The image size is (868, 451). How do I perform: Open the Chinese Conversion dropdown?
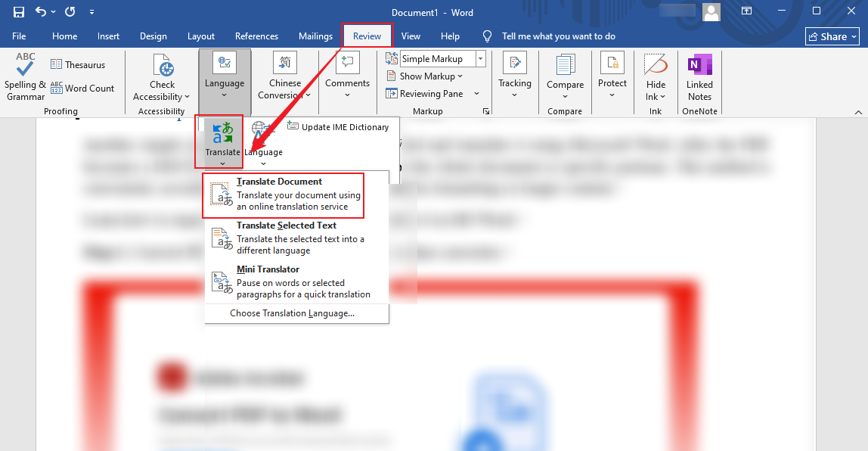tap(285, 76)
